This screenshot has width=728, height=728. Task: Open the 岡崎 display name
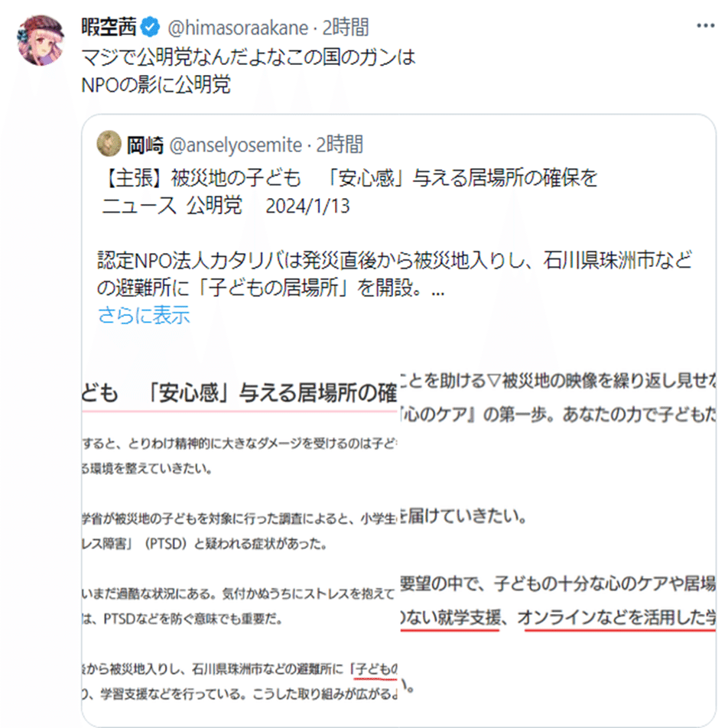pos(145,145)
